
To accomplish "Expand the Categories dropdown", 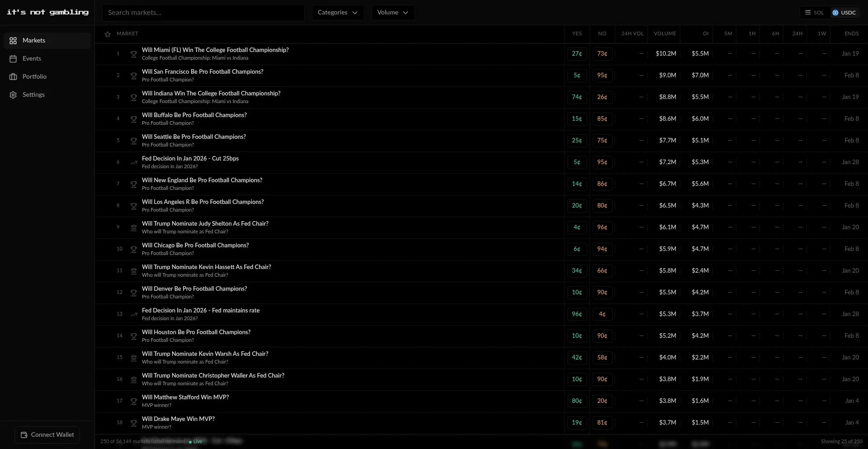I will click(x=337, y=13).
